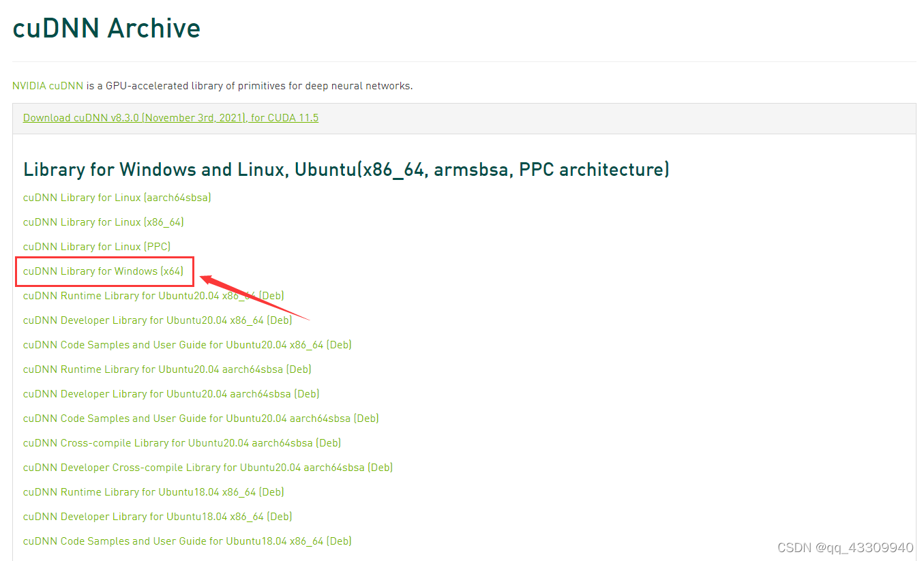Viewport: 924px width, 561px height.
Task: Open cuDNN Library for Linux (PPC)
Action: (x=97, y=247)
